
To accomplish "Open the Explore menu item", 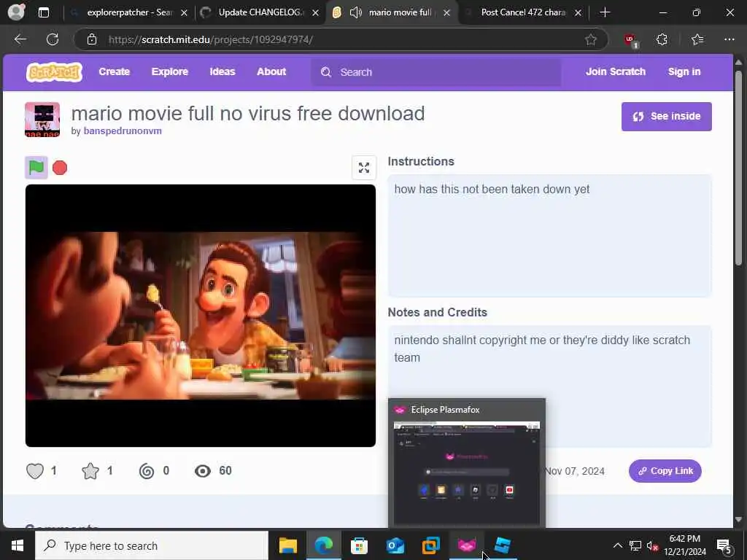I will (169, 72).
